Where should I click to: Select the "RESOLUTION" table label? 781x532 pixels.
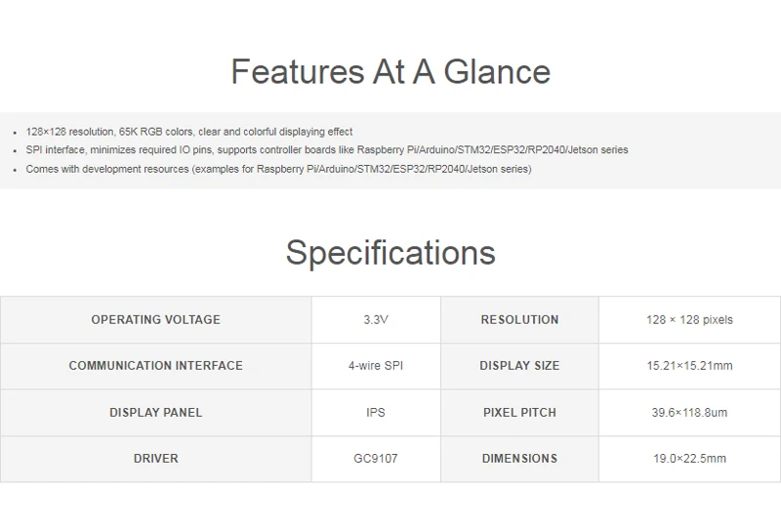point(519,319)
